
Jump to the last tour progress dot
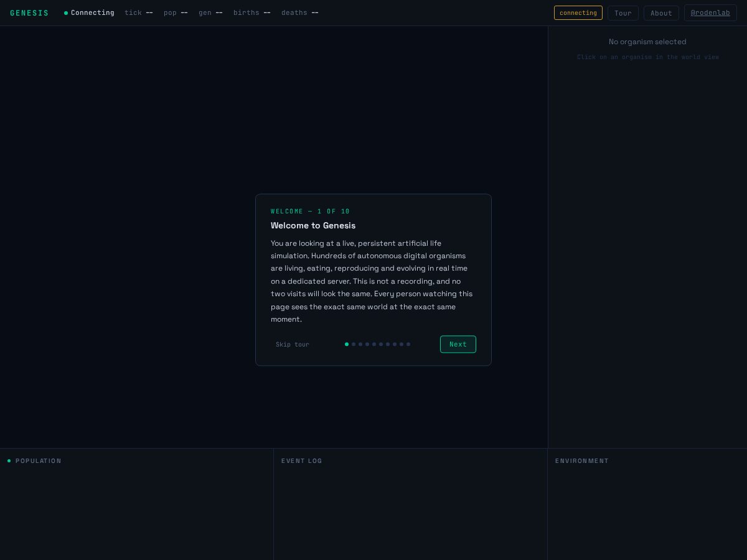tap(408, 344)
